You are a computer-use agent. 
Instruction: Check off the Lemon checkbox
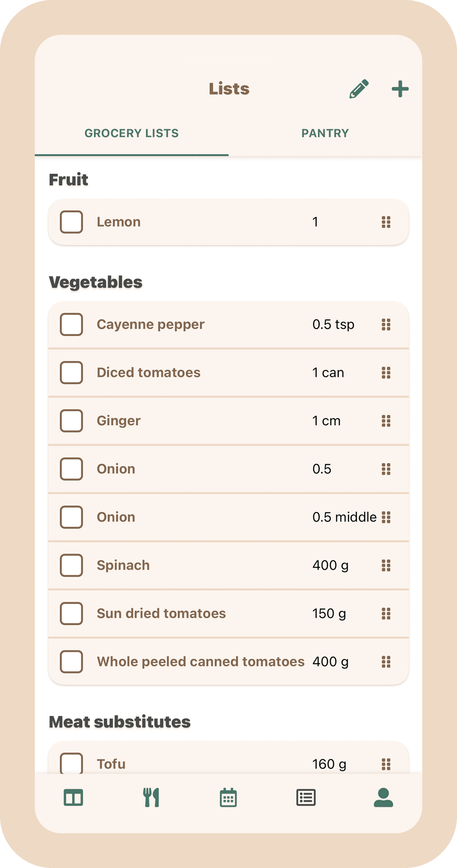pos(71,222)
